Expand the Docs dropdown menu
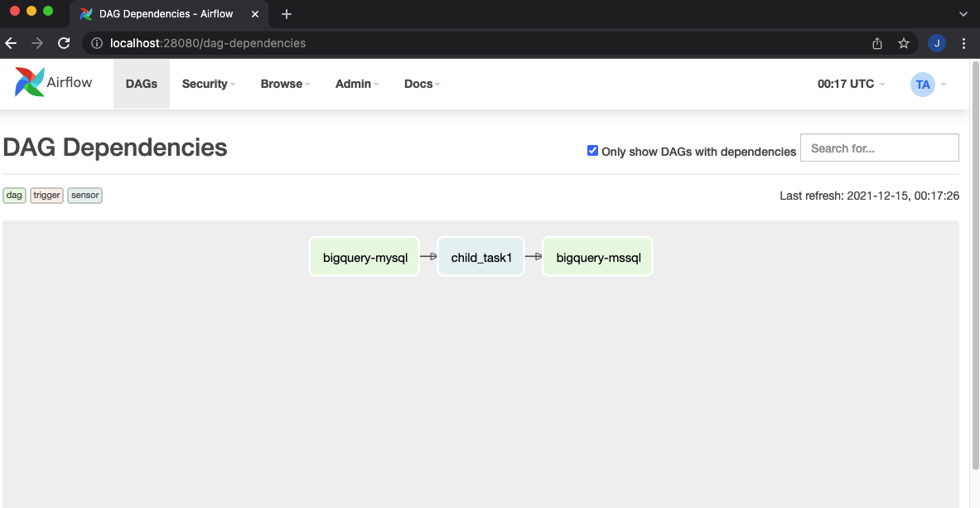 coord(422,84)
